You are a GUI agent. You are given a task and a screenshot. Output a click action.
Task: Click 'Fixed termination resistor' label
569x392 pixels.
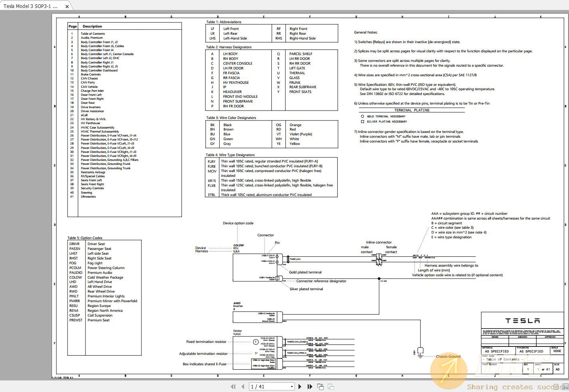coord(206,342)
